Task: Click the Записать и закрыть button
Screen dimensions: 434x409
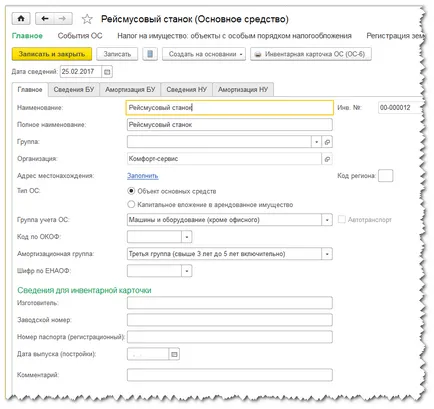Action: pyautogui.click(x=52, y=54)
